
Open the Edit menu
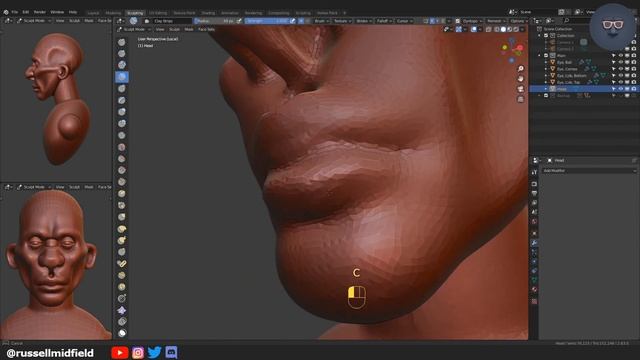(26, 12)
